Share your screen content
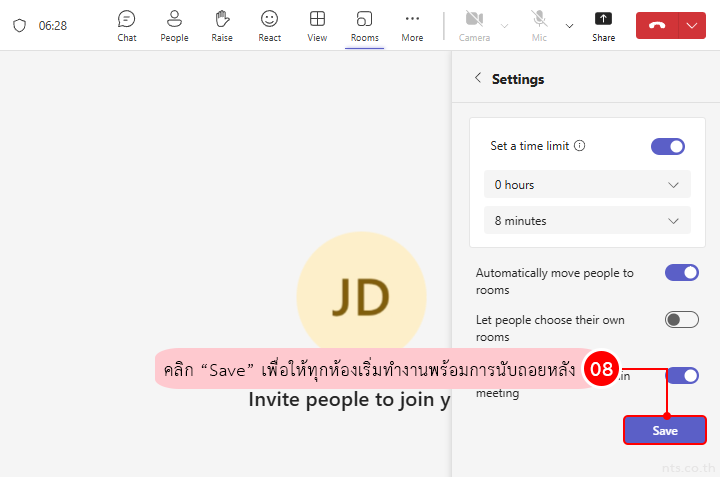 pyautogui.click(x=603, y=25)
